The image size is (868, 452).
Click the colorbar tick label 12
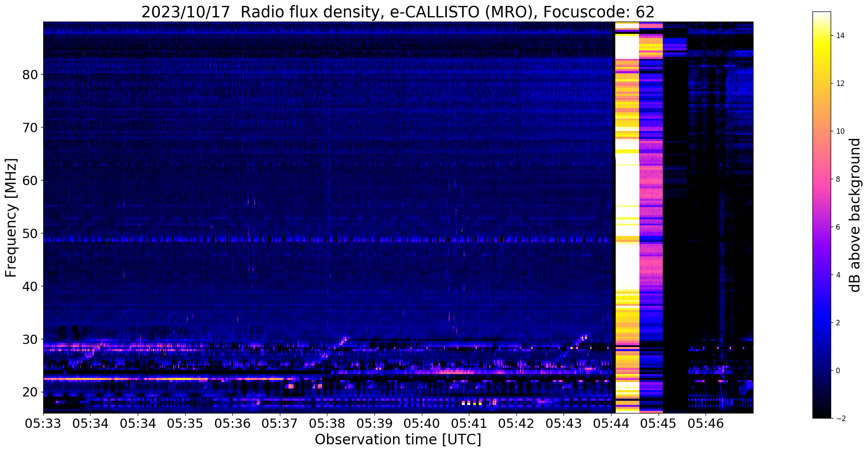[x=839, y=83]
